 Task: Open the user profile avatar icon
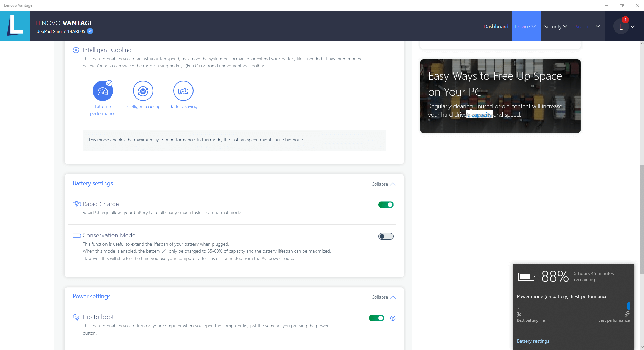[x=621, y=27]
